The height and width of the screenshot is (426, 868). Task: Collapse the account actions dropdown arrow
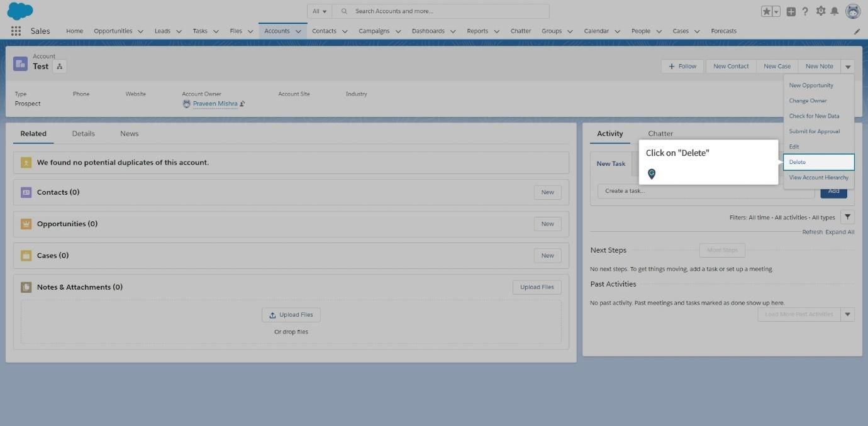[847, 66]
